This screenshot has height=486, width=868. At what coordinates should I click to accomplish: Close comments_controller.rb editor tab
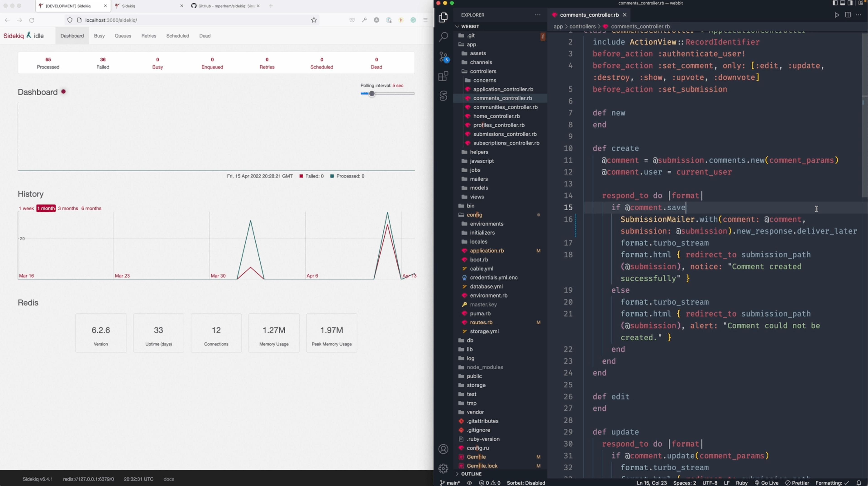[x=624, y=15]
